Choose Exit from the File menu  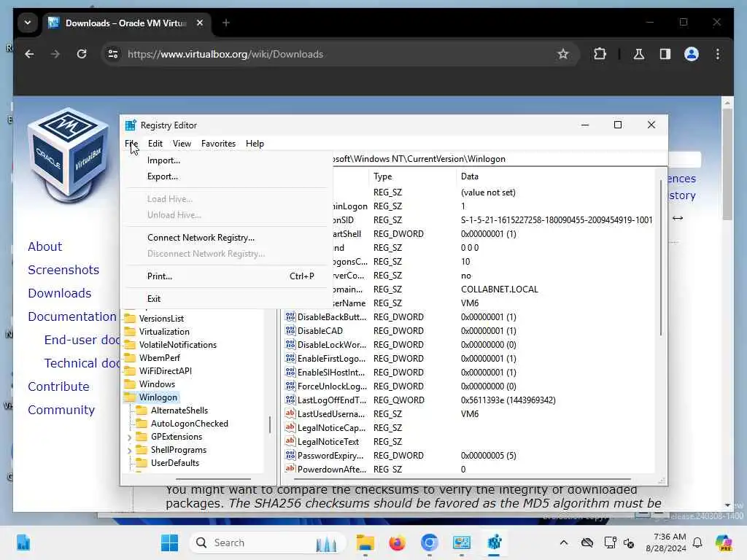pyautogui.click(x=227, y=298)
